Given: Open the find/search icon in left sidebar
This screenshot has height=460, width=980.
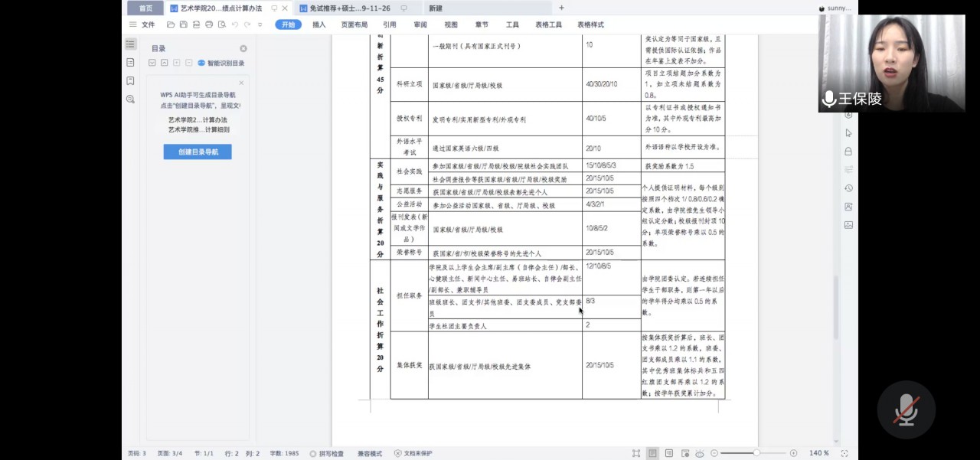Looking at the screenshot, I should pos(130,99).
